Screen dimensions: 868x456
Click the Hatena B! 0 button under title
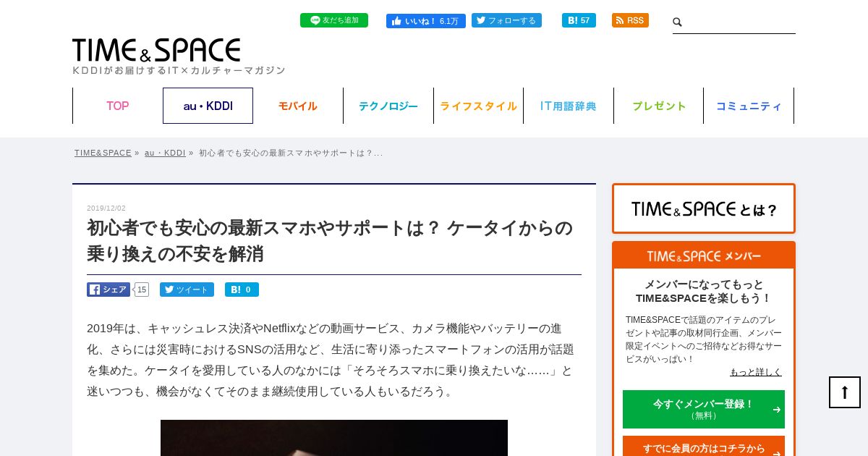click(x=242, y=290)
